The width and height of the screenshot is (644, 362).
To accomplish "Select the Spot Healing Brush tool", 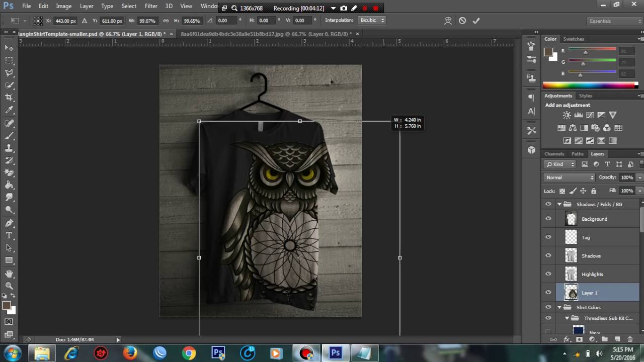I will tap(9, 123).
